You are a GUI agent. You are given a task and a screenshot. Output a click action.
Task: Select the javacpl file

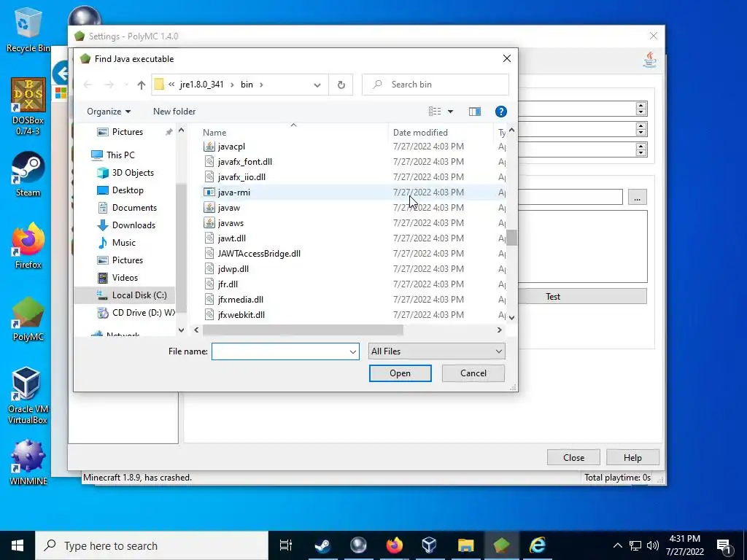point(231,146)
